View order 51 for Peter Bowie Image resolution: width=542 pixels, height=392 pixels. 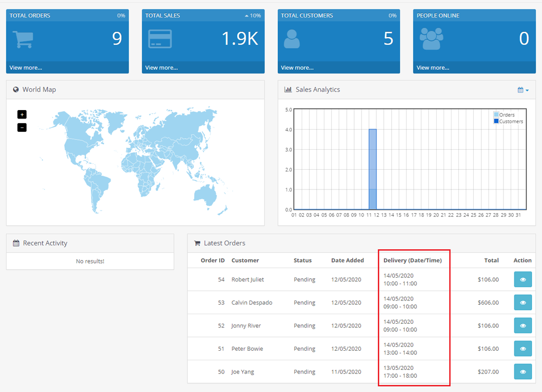522,349
